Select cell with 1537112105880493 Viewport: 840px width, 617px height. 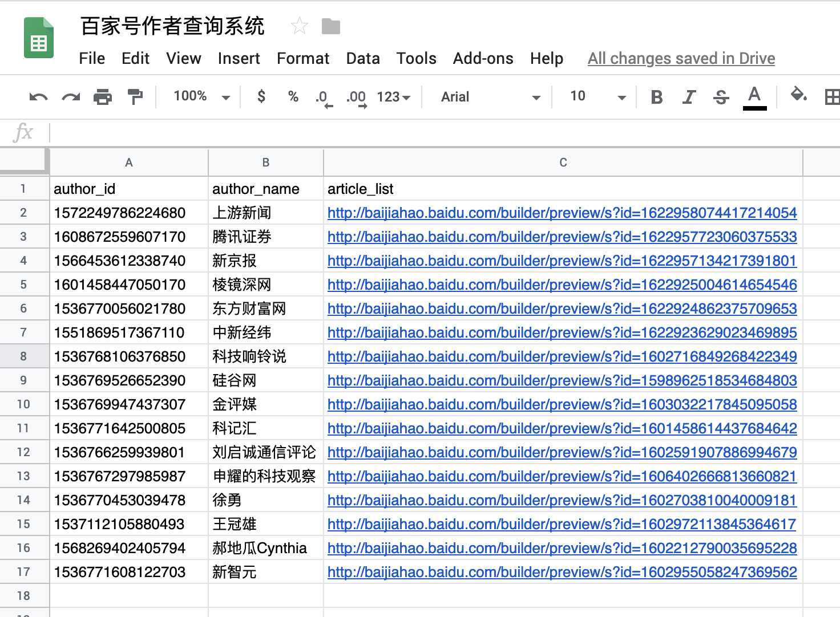click(x=129, y=524)
